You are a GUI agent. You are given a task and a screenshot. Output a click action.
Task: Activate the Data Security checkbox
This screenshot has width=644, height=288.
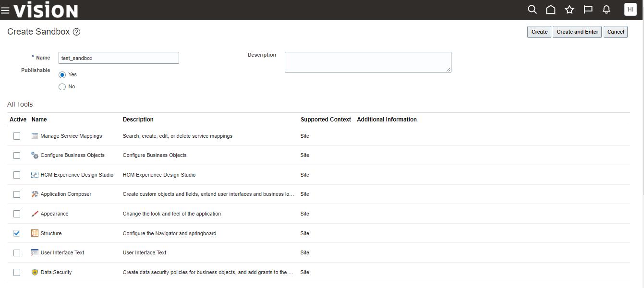(x=17, y=272)
